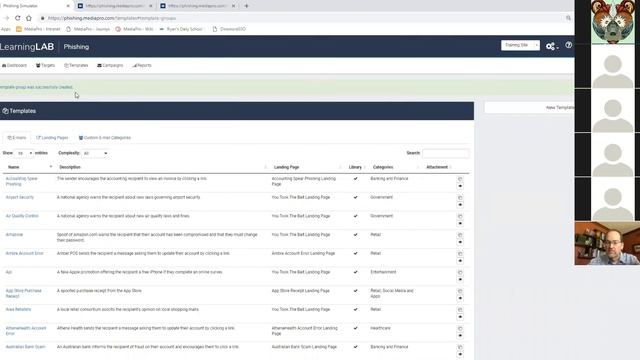Open the Airport Security template link
Screen dimensions: 640x360
tap(20, 198)
